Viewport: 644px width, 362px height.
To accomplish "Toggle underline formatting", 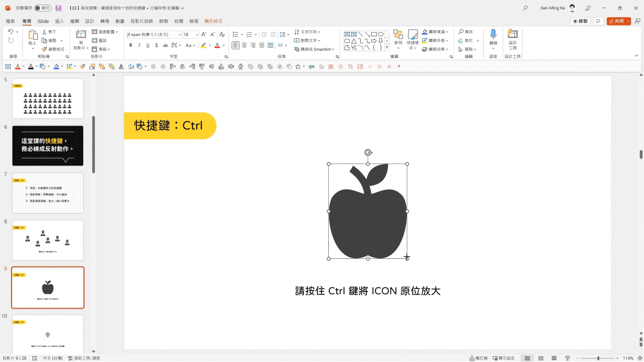I will point(148,45).
